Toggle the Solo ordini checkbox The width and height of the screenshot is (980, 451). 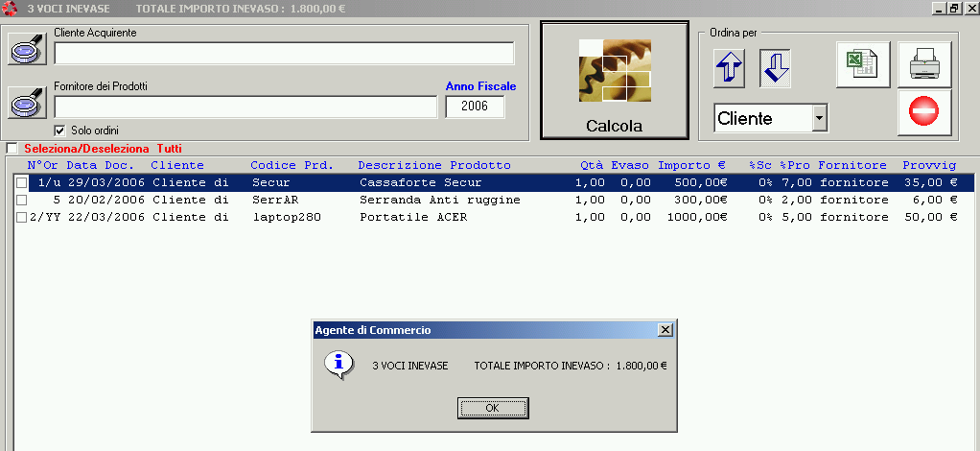60,131
